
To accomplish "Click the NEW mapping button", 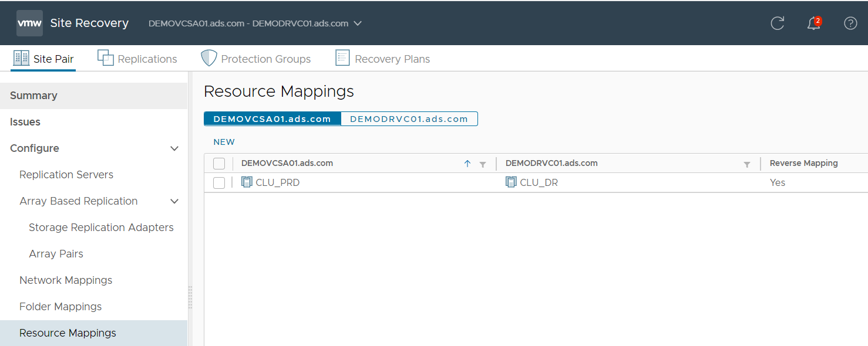I will [224, 142].
